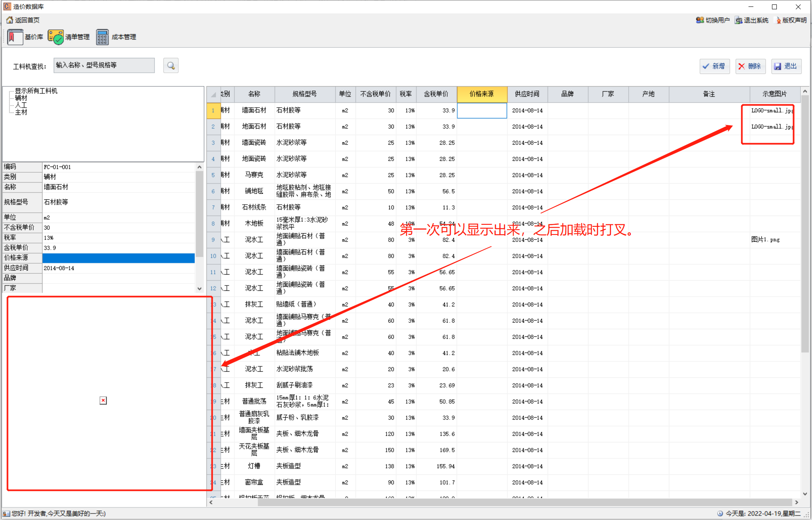Open 清单管理 checklist icon
812x520 pixels.
tap(56, 37)
